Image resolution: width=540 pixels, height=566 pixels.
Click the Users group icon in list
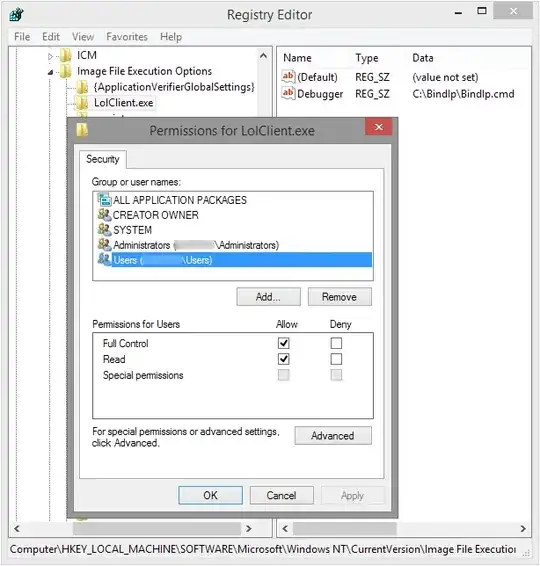104,259
